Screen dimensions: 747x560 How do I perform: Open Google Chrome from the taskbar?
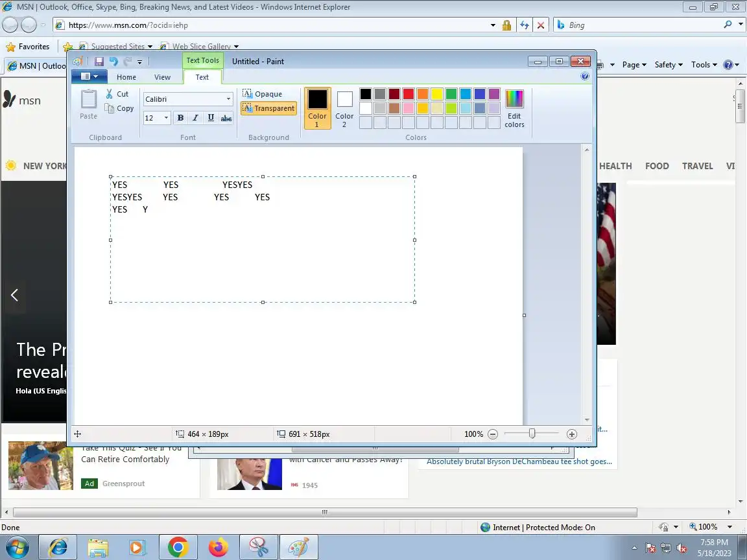(x=178, y=548)
